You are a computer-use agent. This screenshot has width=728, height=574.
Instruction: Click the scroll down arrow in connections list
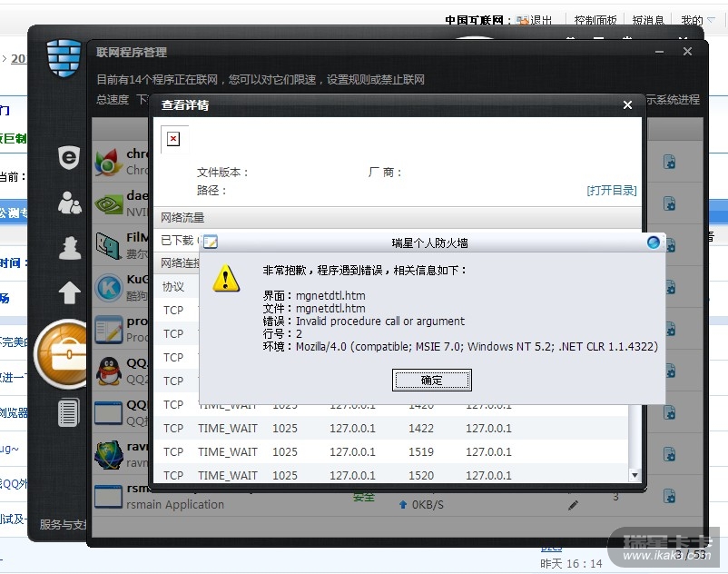[x=635, y=475]
